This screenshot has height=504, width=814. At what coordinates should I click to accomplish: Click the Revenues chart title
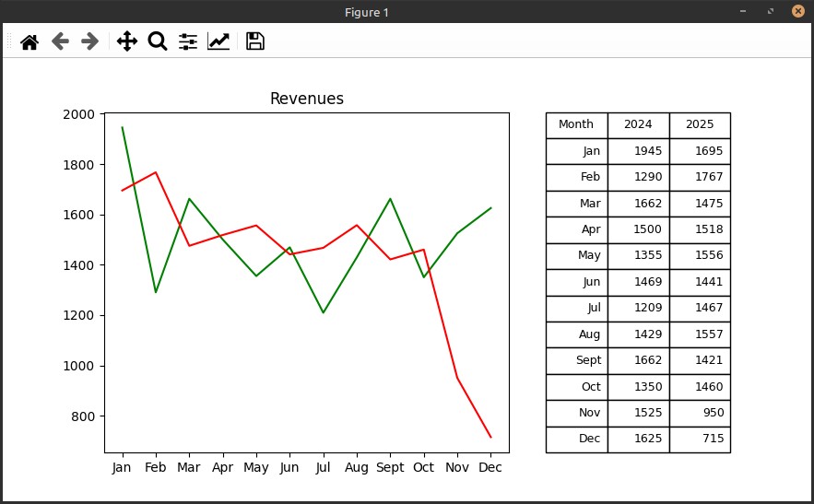(x=307, y=98)
